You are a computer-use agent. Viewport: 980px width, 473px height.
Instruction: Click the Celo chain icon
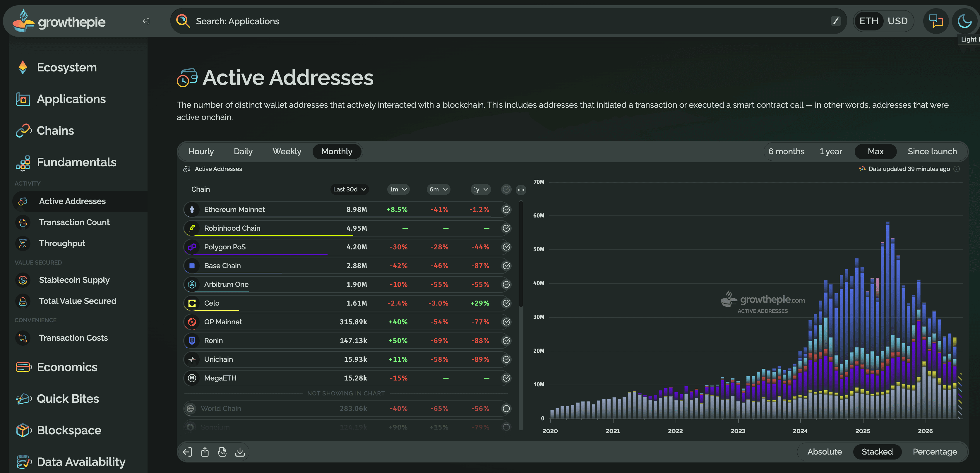(192, 303)
